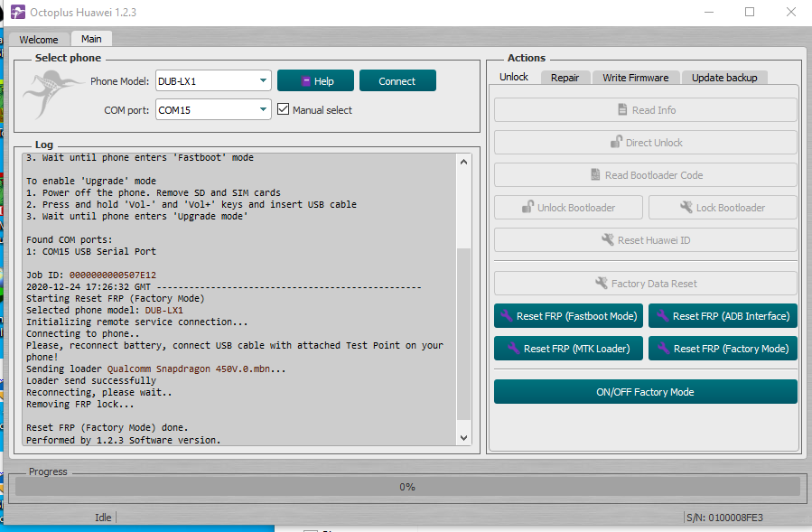Viewport: 812px width, 532px height.
Task: Open the Update backup tab
Action: click(x=724, y=77)
